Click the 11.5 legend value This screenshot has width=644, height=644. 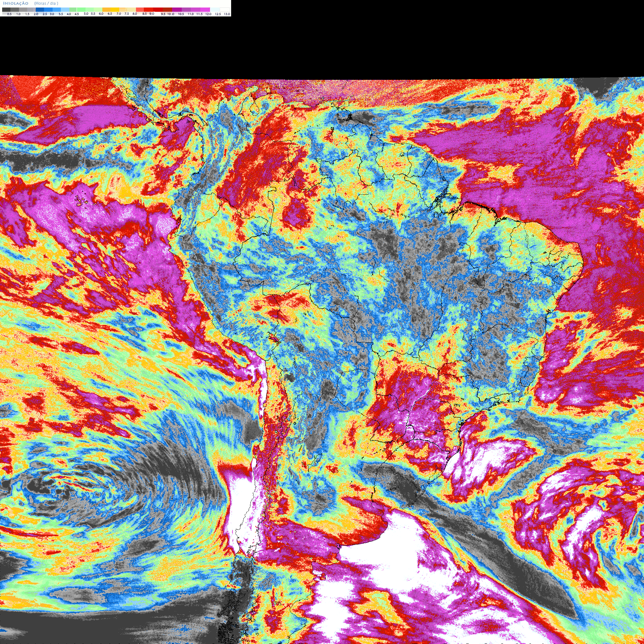(199, 14)
